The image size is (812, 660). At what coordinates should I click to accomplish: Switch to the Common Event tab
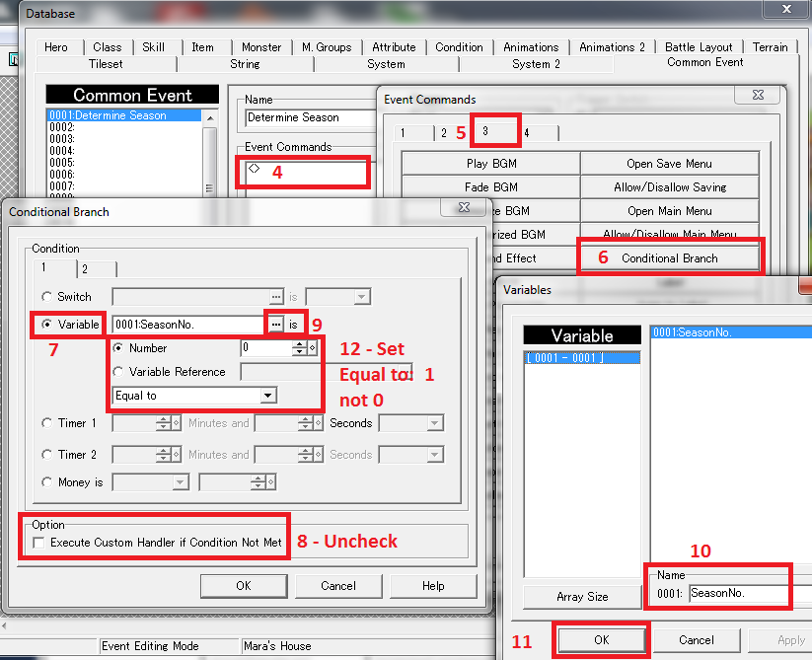(x=704, y=62)
